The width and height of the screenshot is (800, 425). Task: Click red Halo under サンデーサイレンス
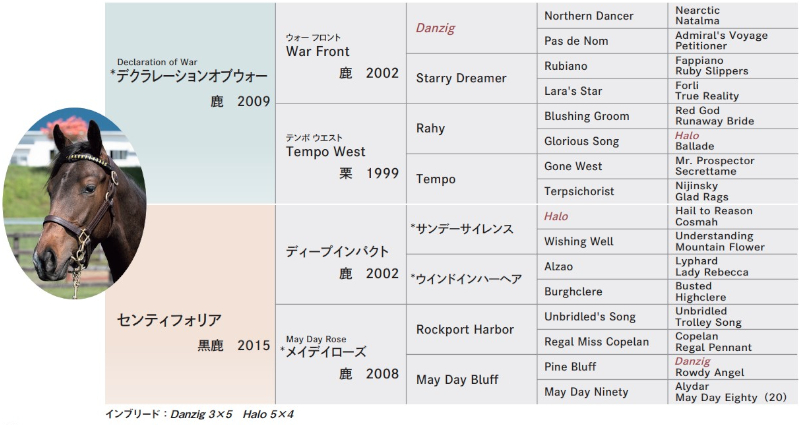pos(556,216)
